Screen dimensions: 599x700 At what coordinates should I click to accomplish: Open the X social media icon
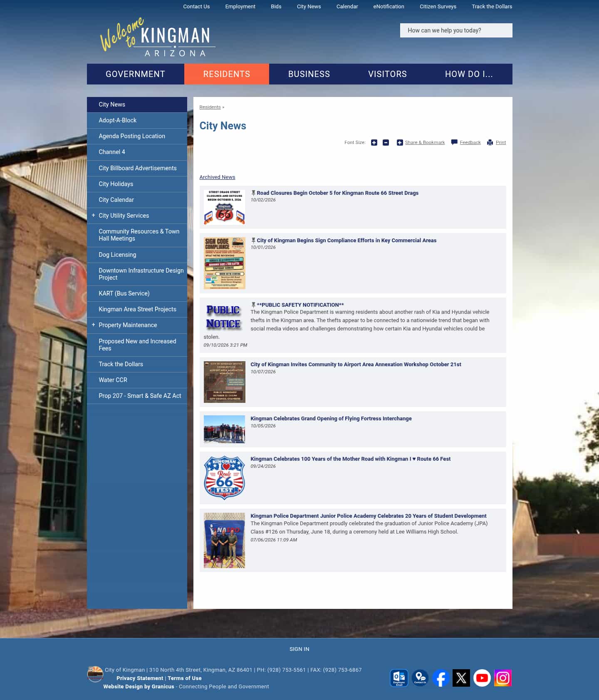(461, 678)
